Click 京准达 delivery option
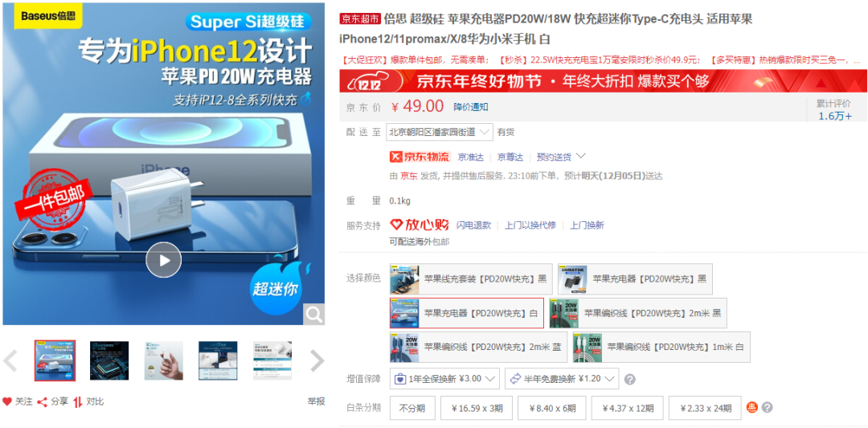Viewport: 868px width, 428px height. click(x=470, y=157)
